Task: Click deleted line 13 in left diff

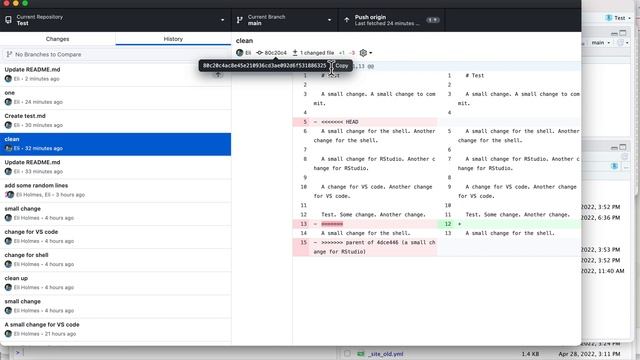Action: pyautogui.click(x=364, y=224)
